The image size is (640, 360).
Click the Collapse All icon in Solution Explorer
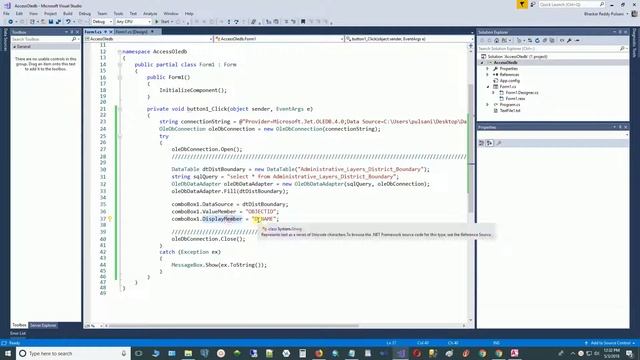544,40
